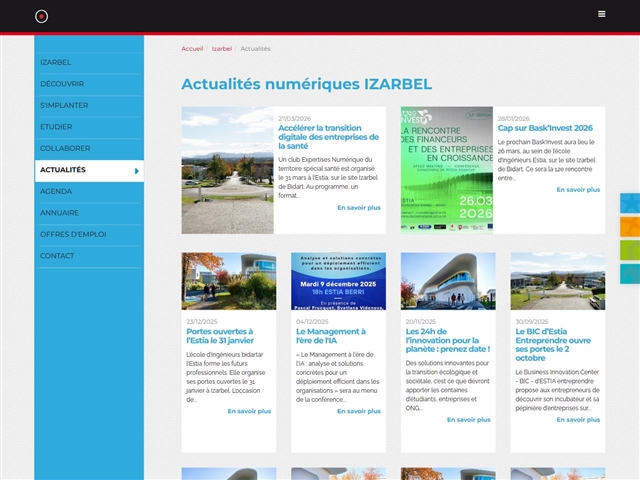Click the blue star side tab
Image resolution: width=640 pixels, height=480 pixels.
[630, 203]
